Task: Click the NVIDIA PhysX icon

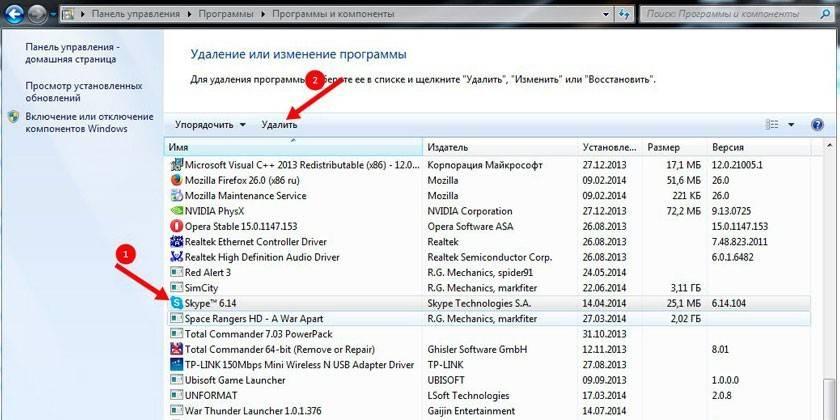Action: coord(177,211)
